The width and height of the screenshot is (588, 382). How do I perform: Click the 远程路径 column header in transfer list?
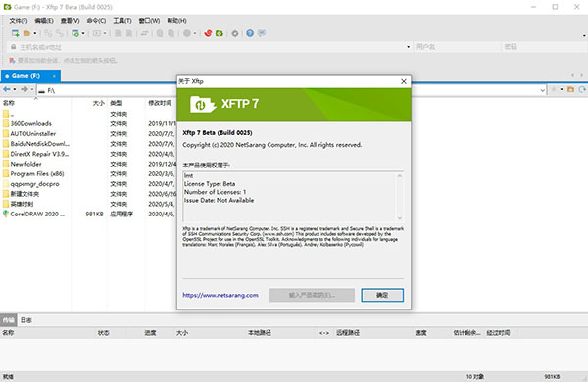(x=348, y=332)
